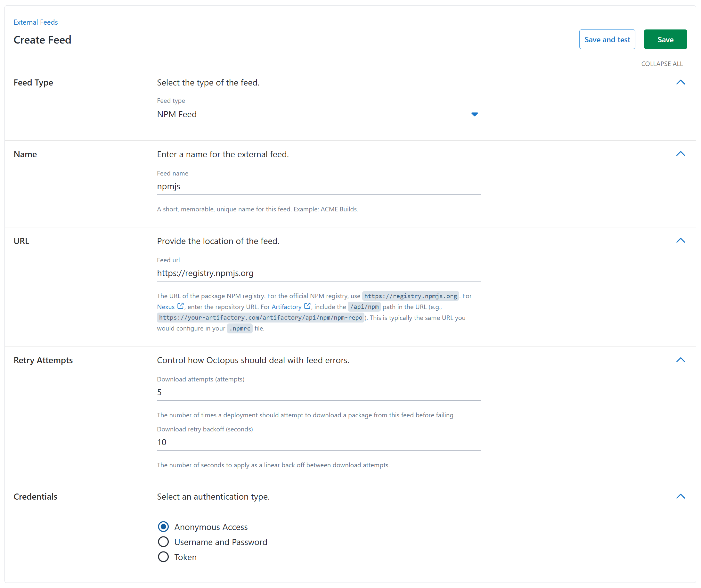Select Token authentication
Screen dimensions: 701x588
tap(163, 557)
